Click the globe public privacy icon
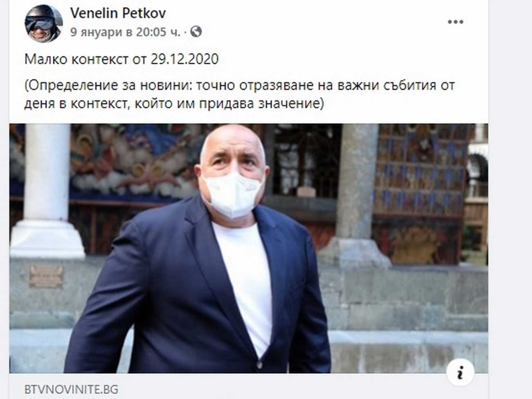This screenshot has height=399, width=532. 196,32
